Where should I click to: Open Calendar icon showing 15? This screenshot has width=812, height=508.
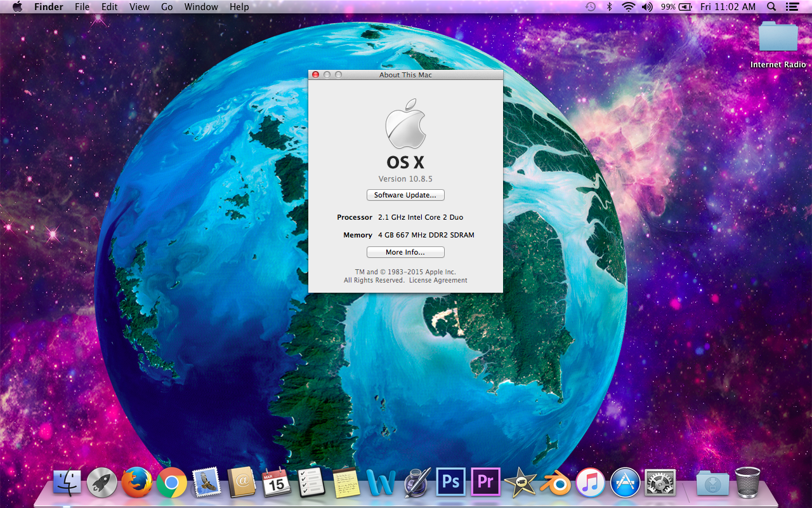[276, 483]
